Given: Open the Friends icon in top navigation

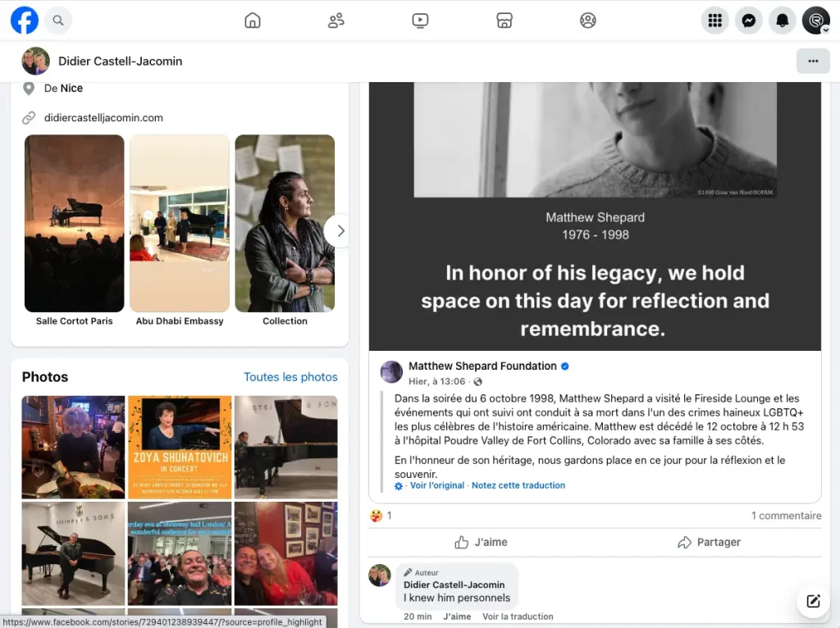Looking at the screenshot, I should click(x=336, y=20).
